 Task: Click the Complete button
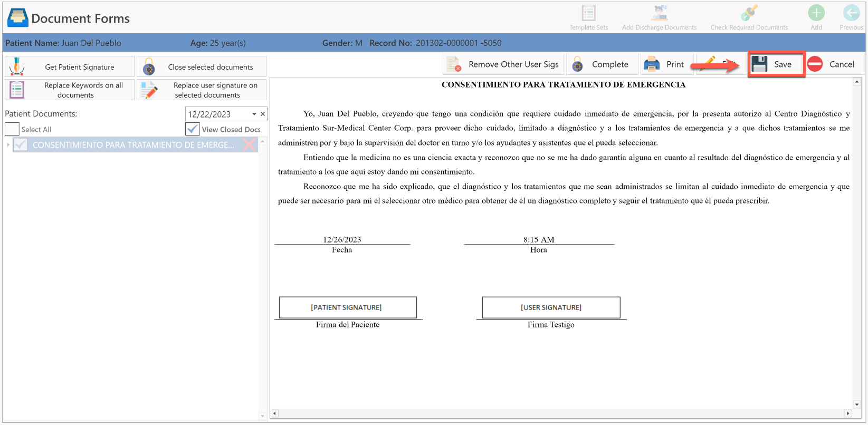click(x=602, y=64)
